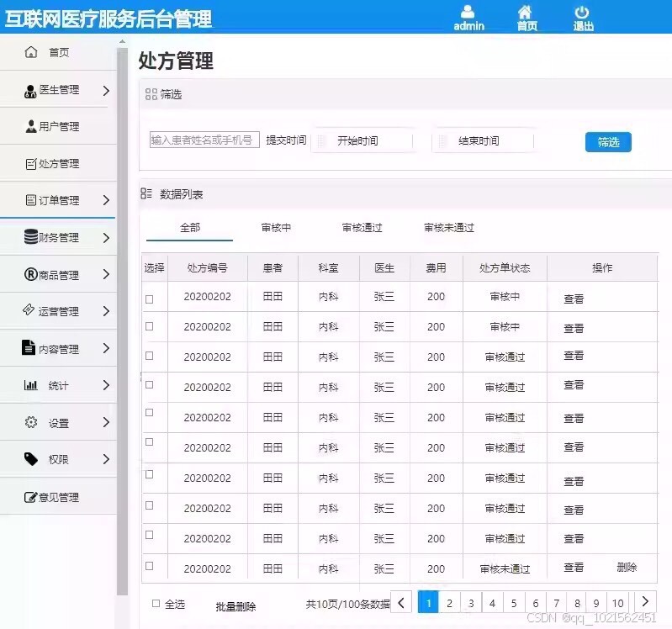Click 查看 on the 审核未通过 row
Image resolution: width=672 pixels, height=629 pixels.
pyautogui.click(x=574, y=567)
